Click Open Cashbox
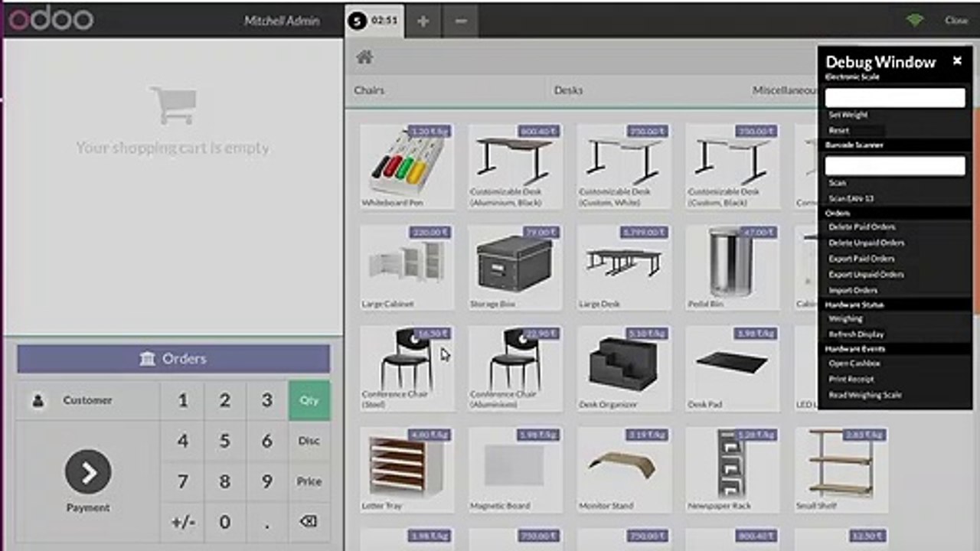This screenshot has height=551, width=980. (854, 364)
